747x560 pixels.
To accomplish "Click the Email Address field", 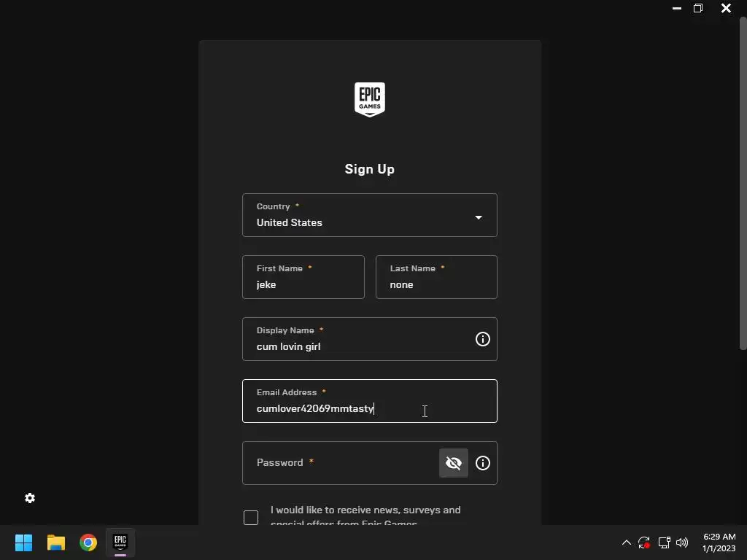I will click(370, 401).
